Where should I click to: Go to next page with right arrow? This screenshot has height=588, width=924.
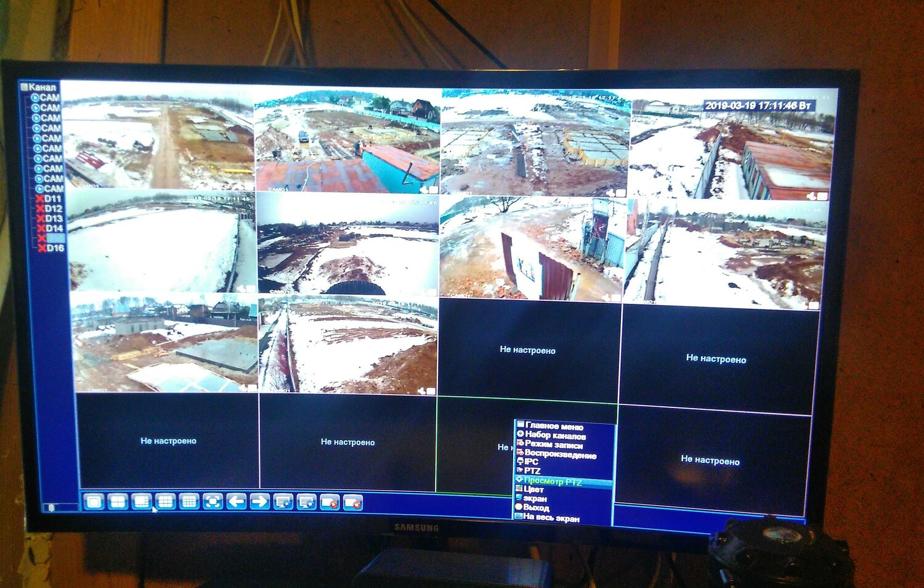[260, 502]
